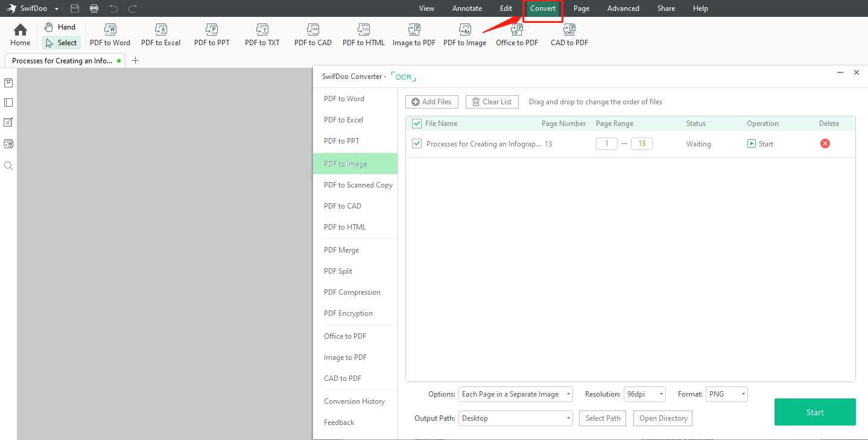Screen dimensions: 868x440
Task: Switch to PDF Merge in converter sidebar
Action: (x=341, y=250)
